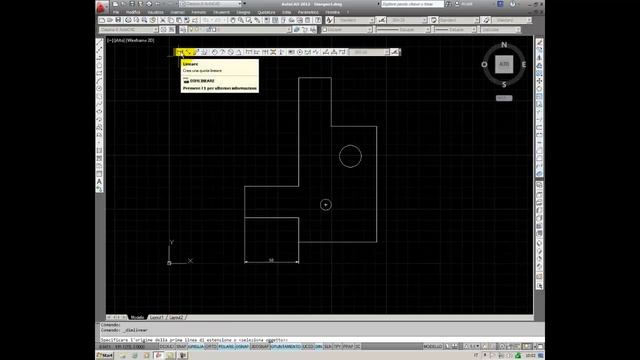Open the linetype control dropdown

[402, 30]
